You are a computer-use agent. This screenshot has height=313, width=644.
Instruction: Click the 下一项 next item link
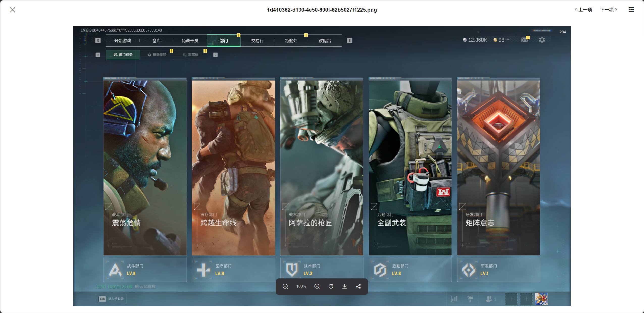click(x=609, y=10)
